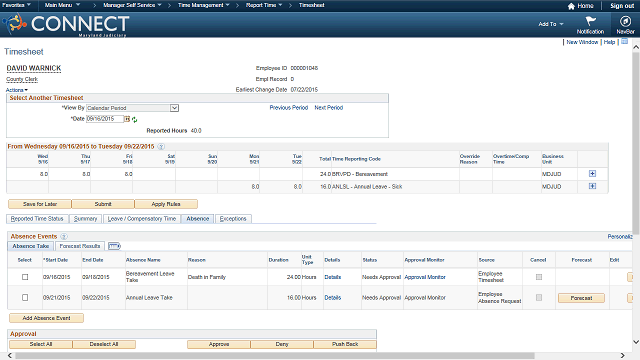This screenshot has height=360, width=640.
Task: Click the Select All button
Action: tap(41, 344)
